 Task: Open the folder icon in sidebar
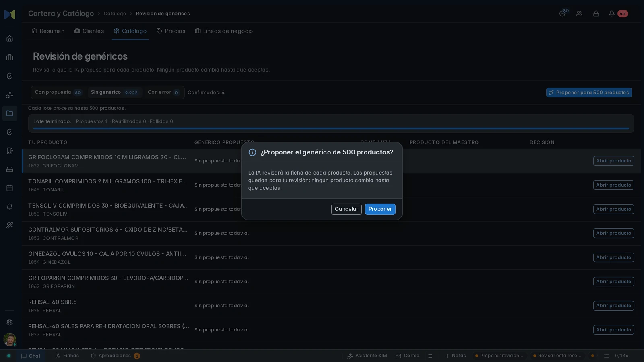(10, 113)
